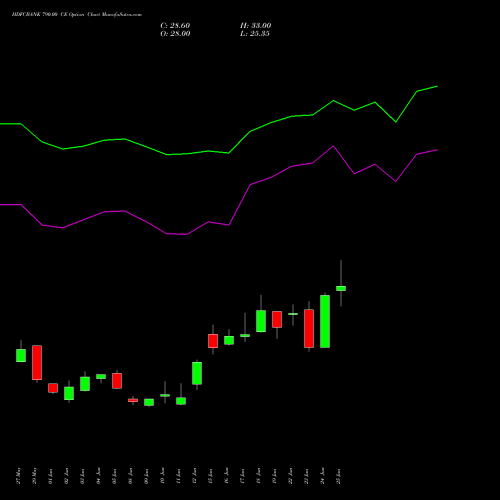Select the 05 Jun date label
The image size is (500, 500).
pos(115,477)
